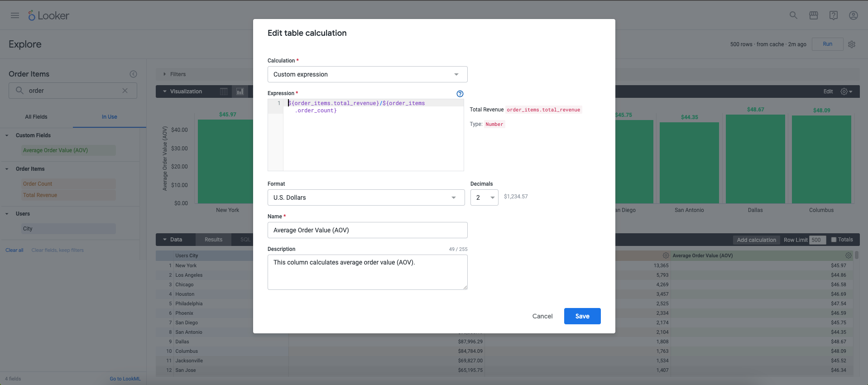
Task: Open the Calculation type dropdown
Action: [x=367, y=74]
